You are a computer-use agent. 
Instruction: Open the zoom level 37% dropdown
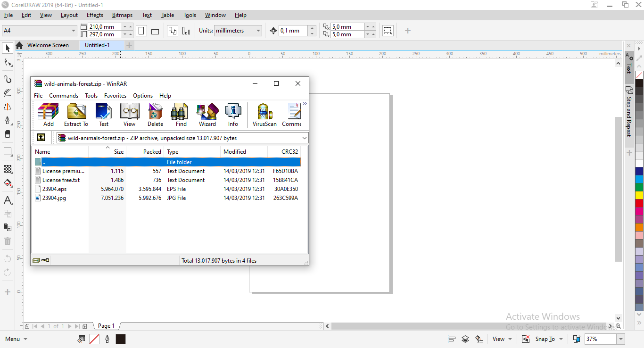621,339
